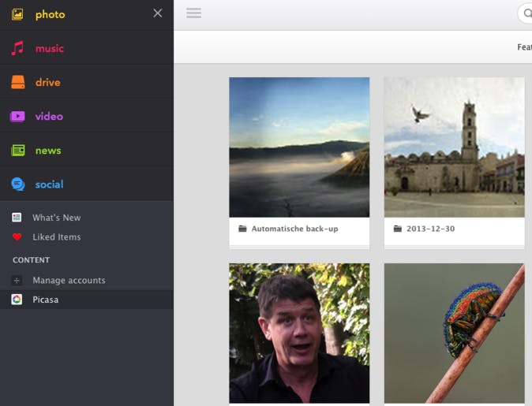Switch to the social section label
The image size is (532, 406).
(49, 184)
